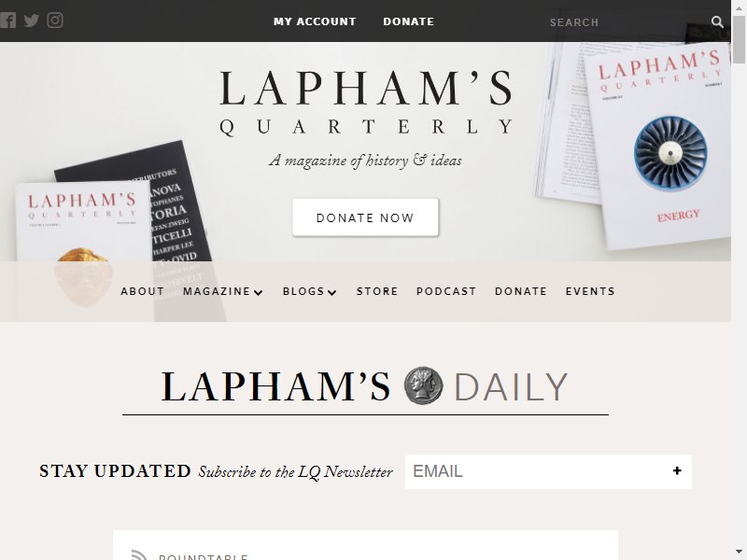Click the Lapham's Quarterly main logo
This screenshot has width=747, height=560.
click(x=365, y=104)
